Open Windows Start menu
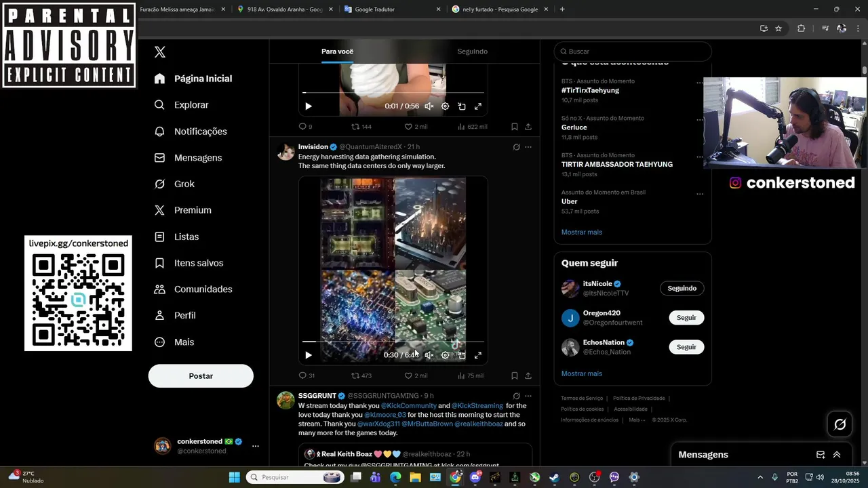868x488 pixels. (x=234, y=477)
